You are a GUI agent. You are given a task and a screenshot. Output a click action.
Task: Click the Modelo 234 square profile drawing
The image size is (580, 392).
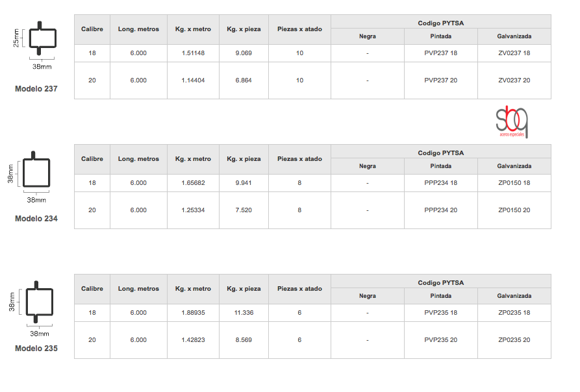coord(37,173)
